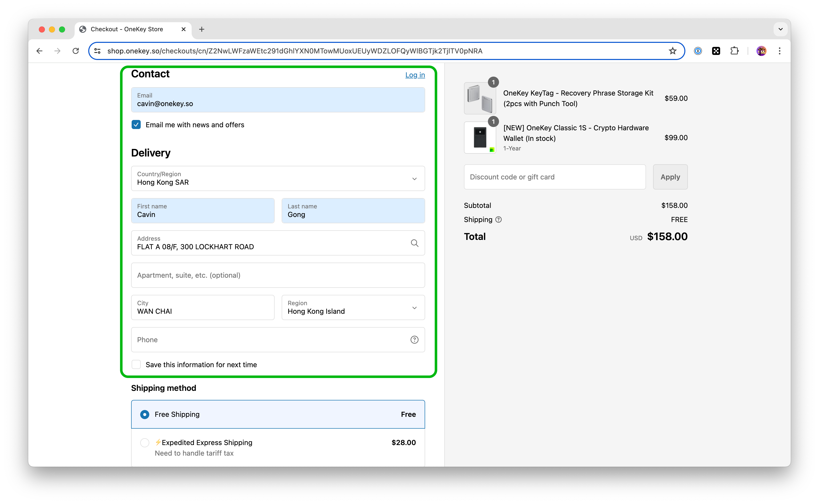Open the Region dropdown Hong Kong Island

coord(353,308)
